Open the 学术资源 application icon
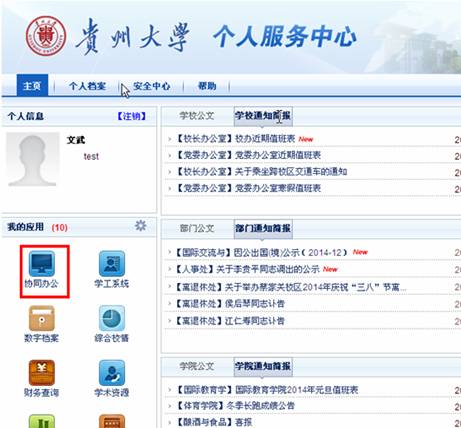Viewport: 461px width, 428px height. click(112, 372)
